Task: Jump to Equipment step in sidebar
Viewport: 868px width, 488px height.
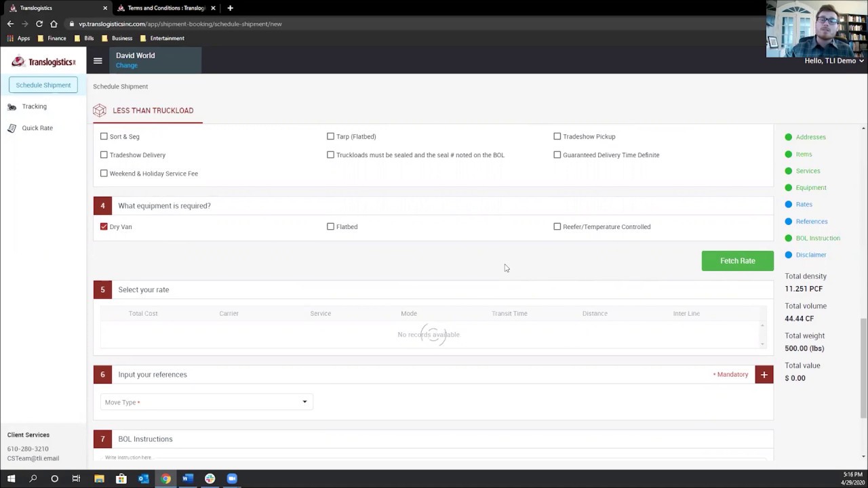Action: [811, 188]
